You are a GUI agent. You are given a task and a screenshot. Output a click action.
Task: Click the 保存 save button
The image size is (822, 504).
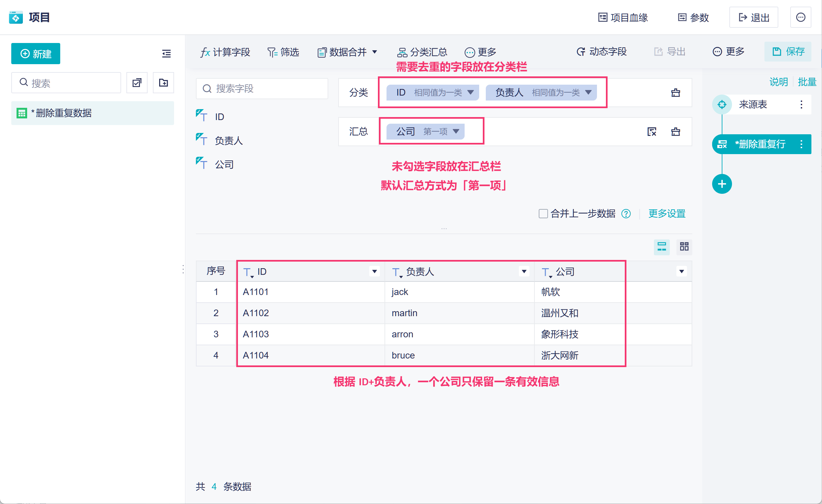pyautogui.click(x=788, y=52)
